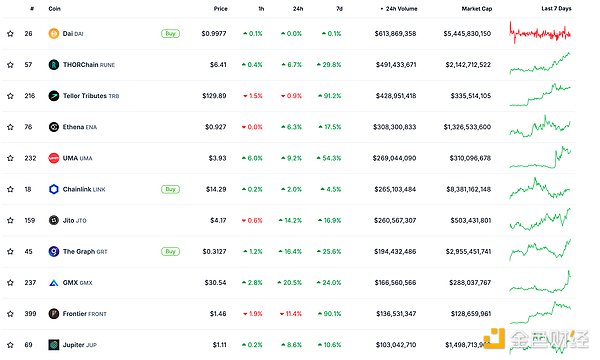The height and width of the screenshot is (360, 600).
Task: Sort by Market Cap column header
Action: 477,8
